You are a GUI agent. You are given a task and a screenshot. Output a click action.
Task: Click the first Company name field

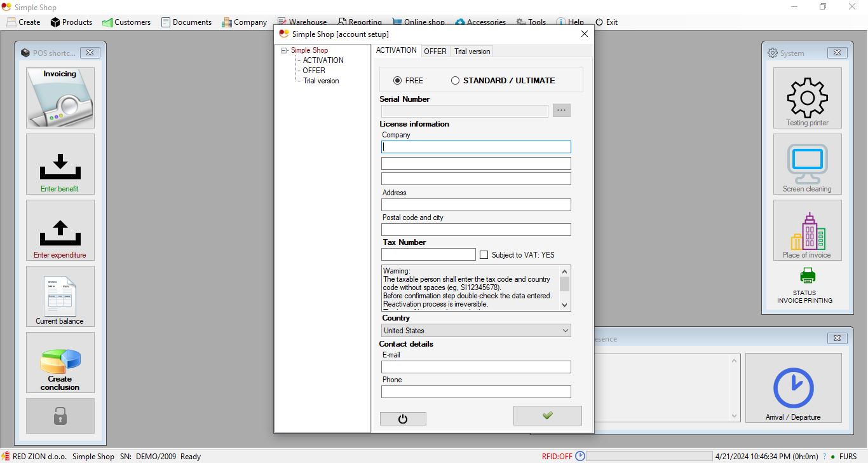click(x=476, y=147)
